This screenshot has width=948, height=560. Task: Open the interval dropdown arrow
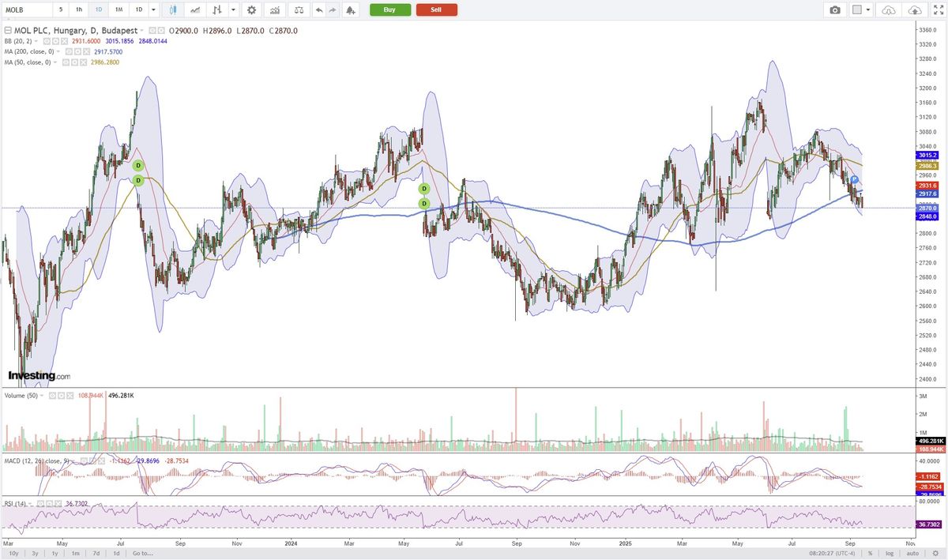click(x=153, y=9)
